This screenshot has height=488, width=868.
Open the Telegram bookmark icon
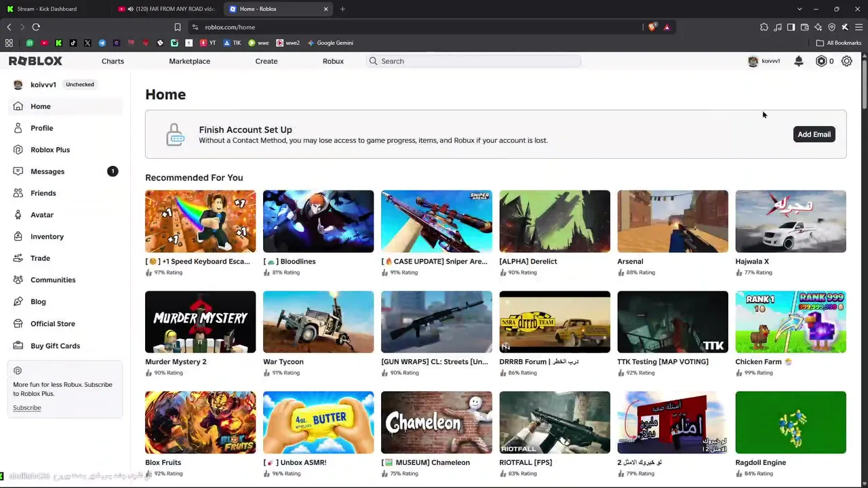pos(102,43)
